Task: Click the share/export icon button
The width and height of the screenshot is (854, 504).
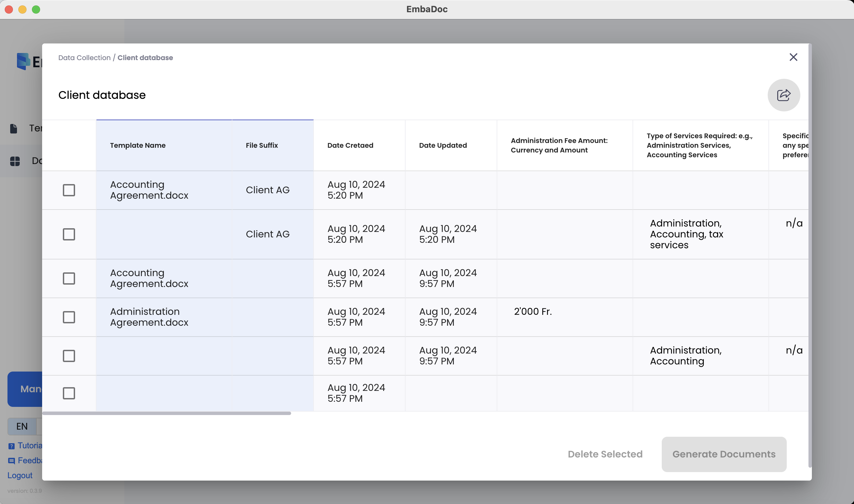Action: [783, 95]
